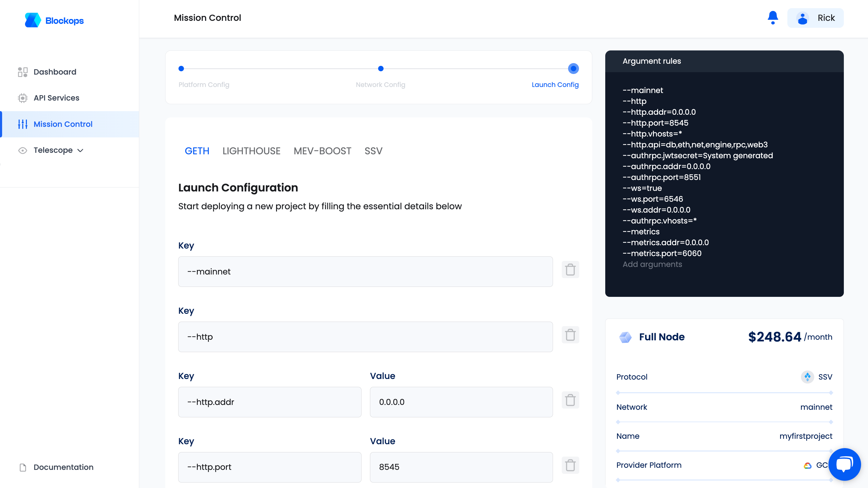The width and height of the screenshot is (868, 488).
Task: Expand the Telescope menu chevron
Action: coord(80,150)
